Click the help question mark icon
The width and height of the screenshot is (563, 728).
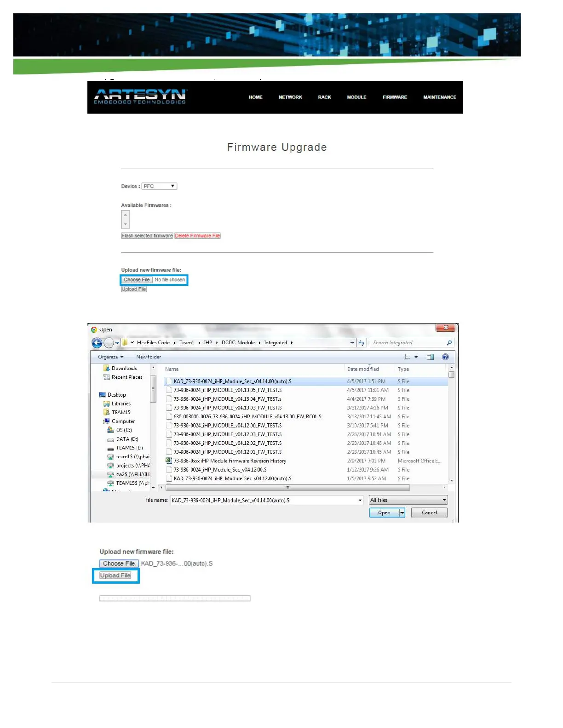click(445, 357)
